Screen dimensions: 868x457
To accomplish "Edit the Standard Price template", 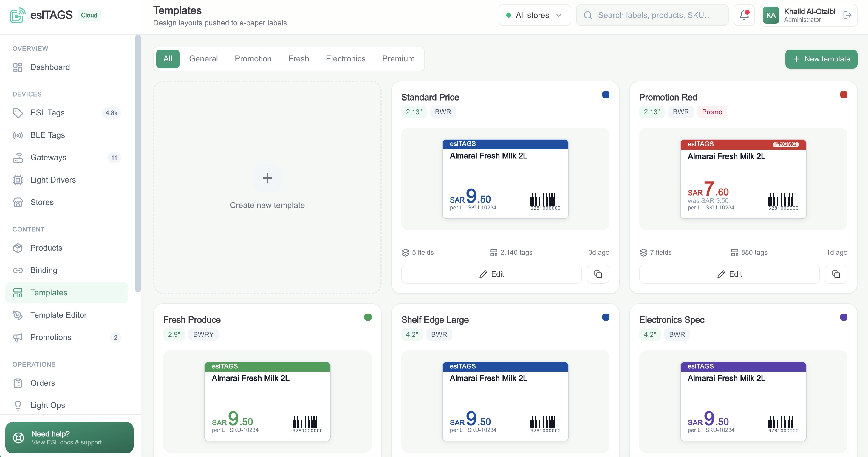I will click(491, 274).
